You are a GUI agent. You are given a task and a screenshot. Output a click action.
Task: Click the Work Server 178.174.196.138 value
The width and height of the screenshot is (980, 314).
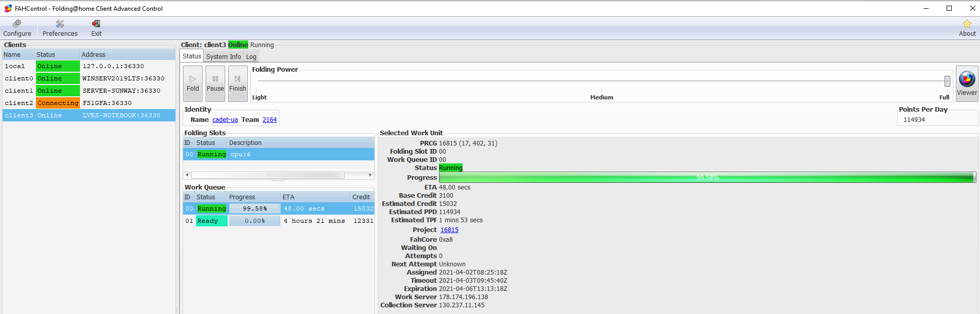(x=464, y=297)
